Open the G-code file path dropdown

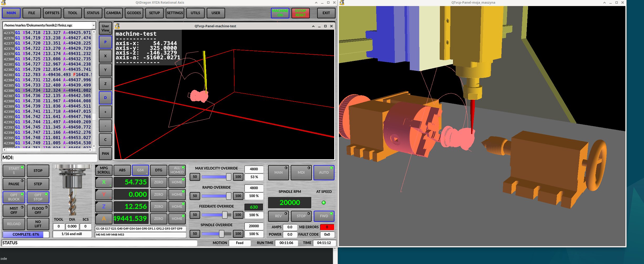[x=93, y=25]
